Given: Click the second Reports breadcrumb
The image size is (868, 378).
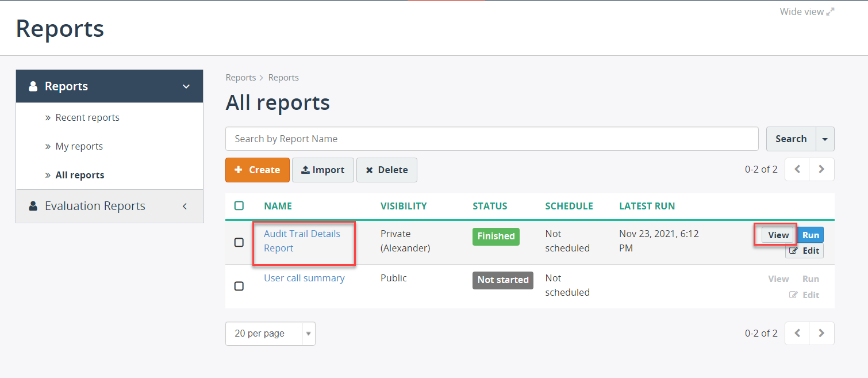Looking at the screenshot, I should 283,78.
